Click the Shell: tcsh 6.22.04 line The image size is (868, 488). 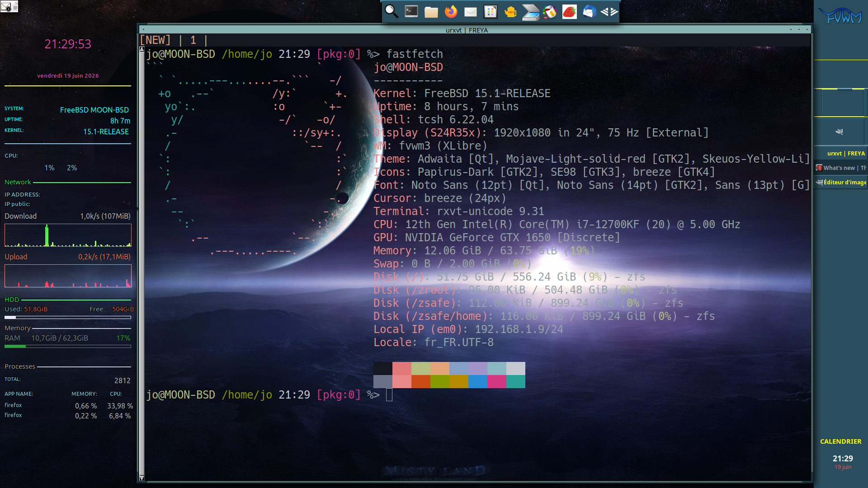(434, 120)
